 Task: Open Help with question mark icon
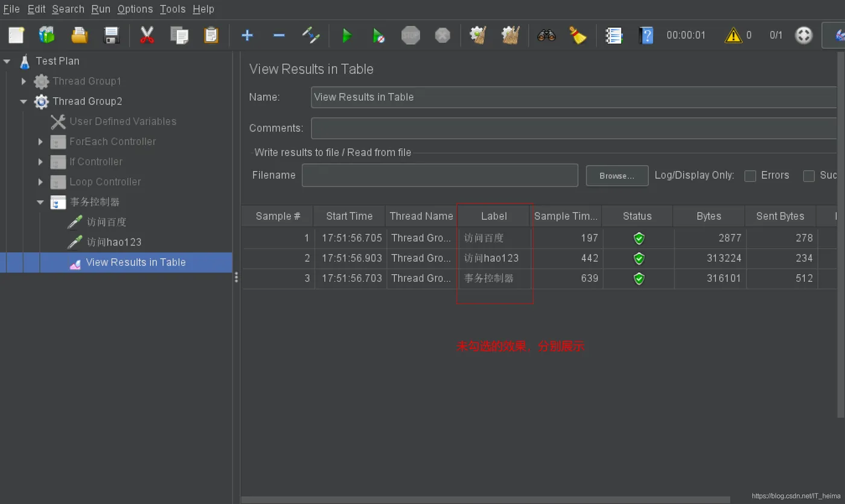pyautogui.click(x=646, y=35)
